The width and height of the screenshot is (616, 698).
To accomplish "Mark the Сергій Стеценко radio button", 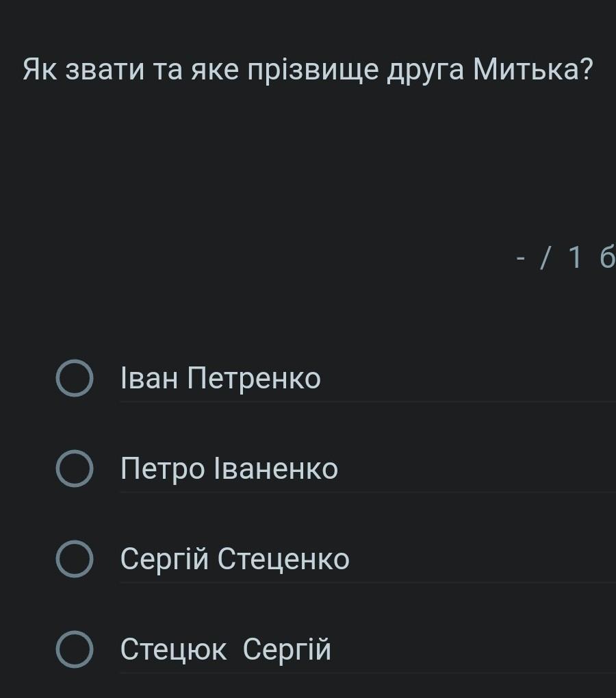I will click(x=74, y=559).
